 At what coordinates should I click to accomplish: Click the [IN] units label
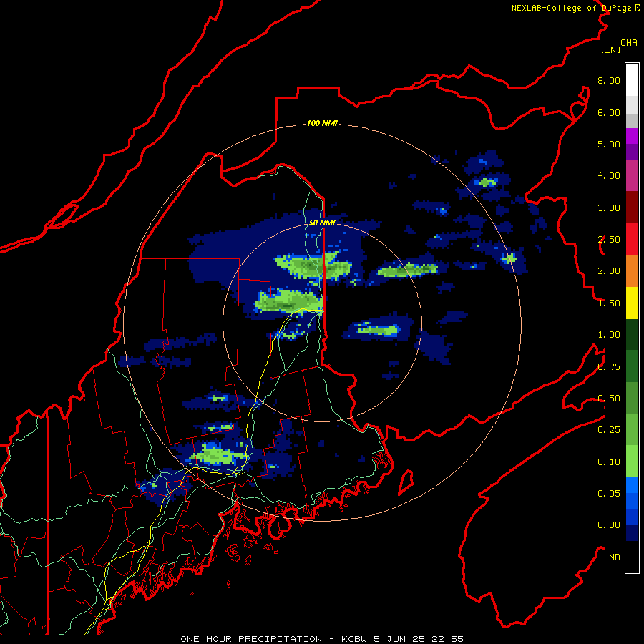coord(611,49)
